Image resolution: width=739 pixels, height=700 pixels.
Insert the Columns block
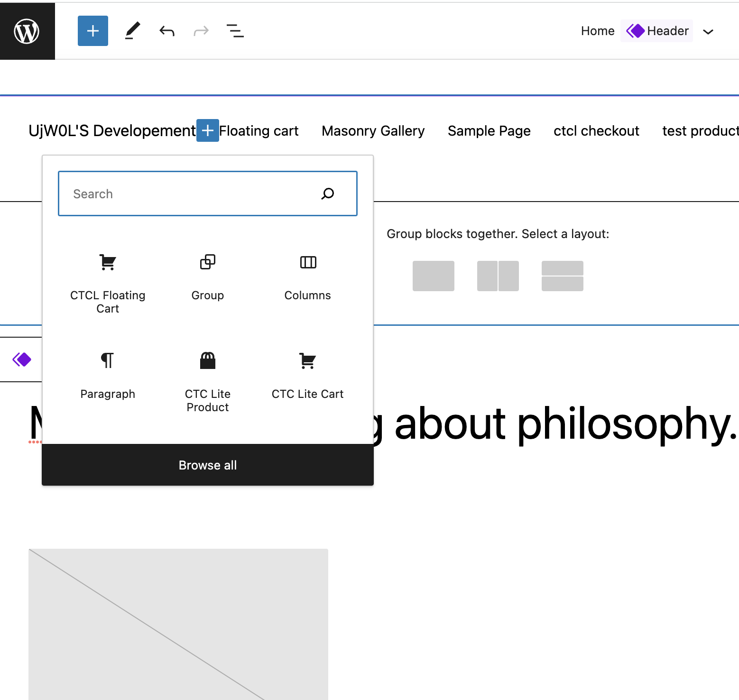[308, 278]
